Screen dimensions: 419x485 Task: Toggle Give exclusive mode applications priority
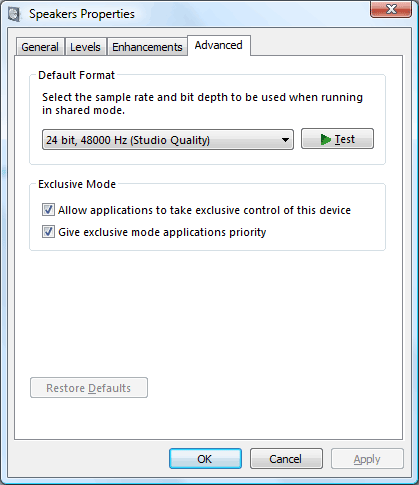tap(48, 232)
